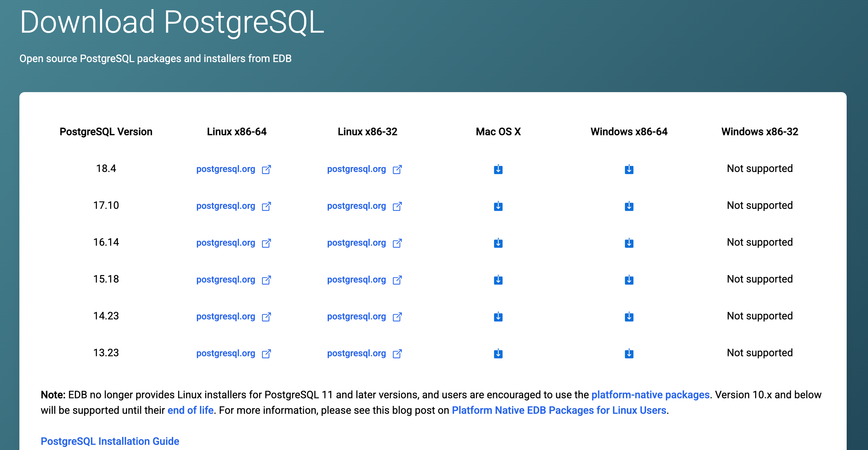Click Not supported in the 13.23 row

tap(759, 353)
